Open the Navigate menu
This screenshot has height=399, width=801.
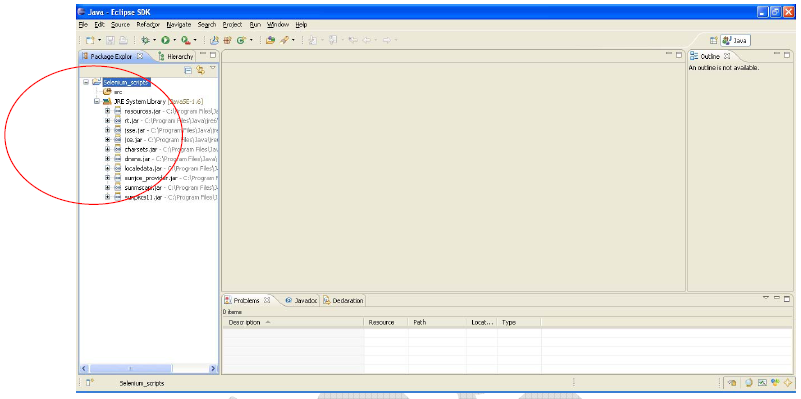click(x=179, y=25)
